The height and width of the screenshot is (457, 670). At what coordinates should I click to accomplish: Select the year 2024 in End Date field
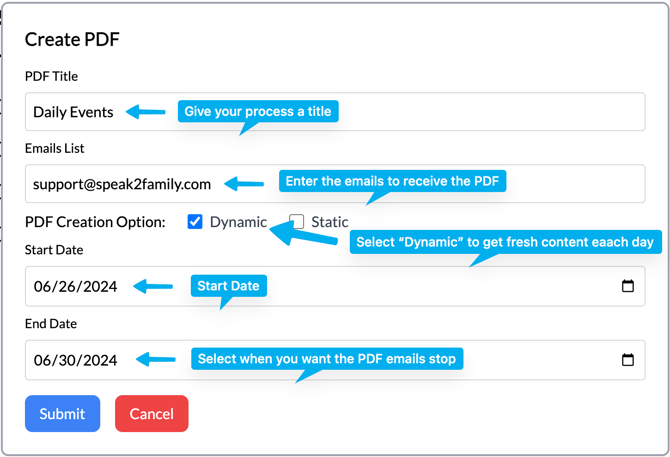point(100,360)
